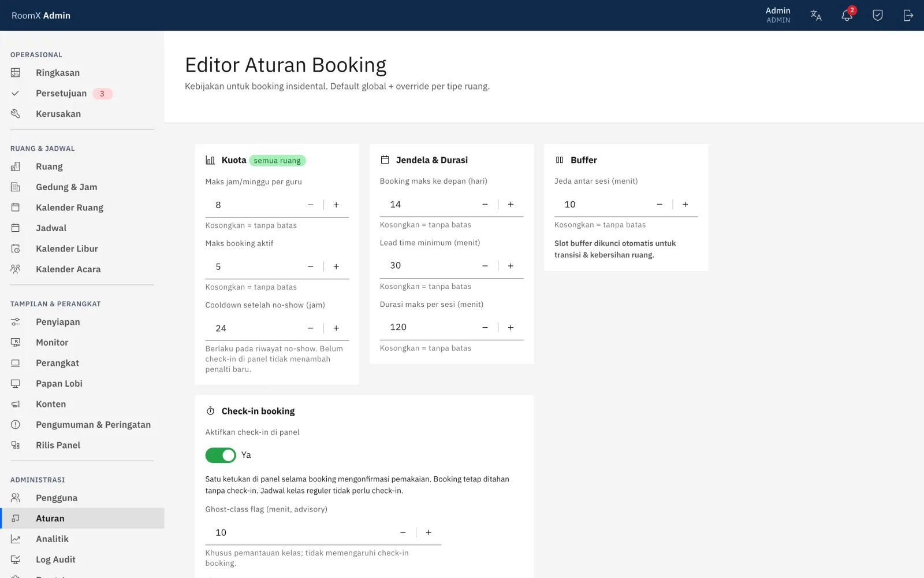Open the language translation icon
Viewport: 924px width, 578px height.
tap(816, 16)
